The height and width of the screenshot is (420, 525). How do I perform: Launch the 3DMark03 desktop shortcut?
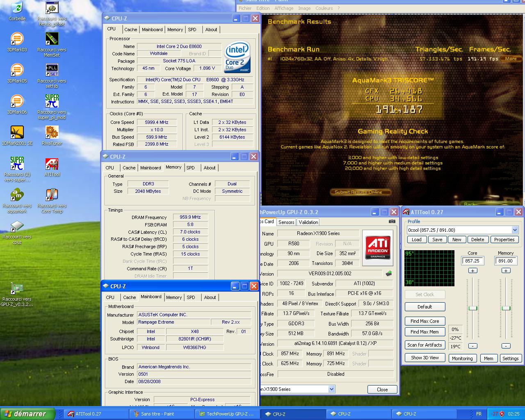click(17, 42)
